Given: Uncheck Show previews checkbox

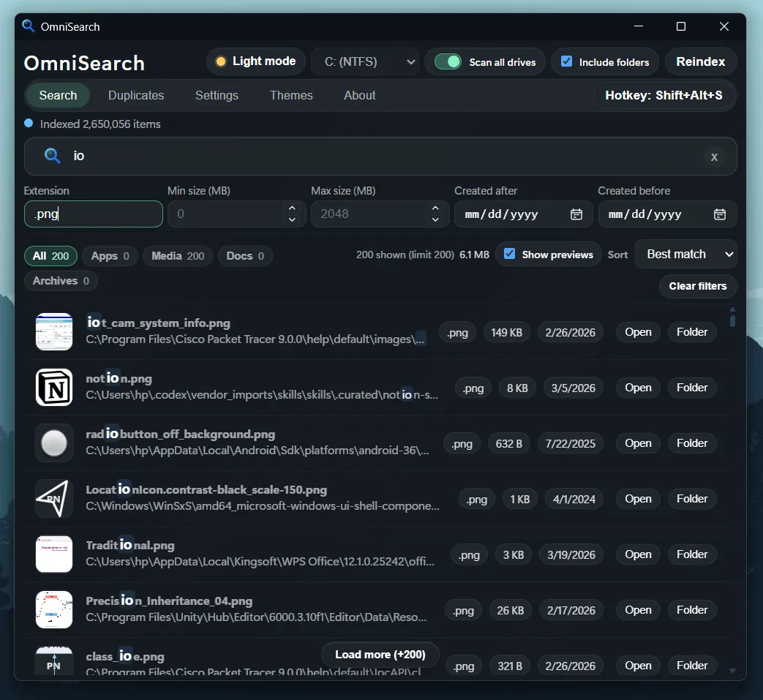Looking at the screenshot, I should [509, 253].
